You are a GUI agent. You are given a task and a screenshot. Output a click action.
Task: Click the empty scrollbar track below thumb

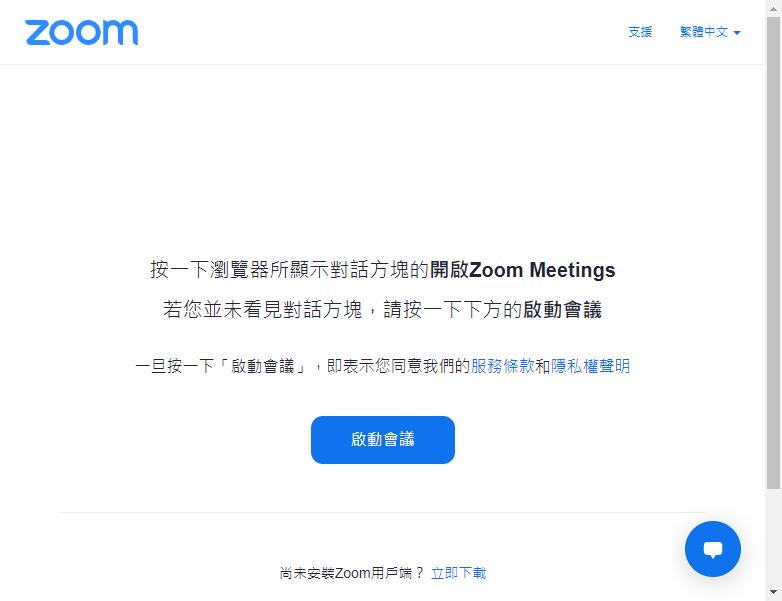click(773, 536)
